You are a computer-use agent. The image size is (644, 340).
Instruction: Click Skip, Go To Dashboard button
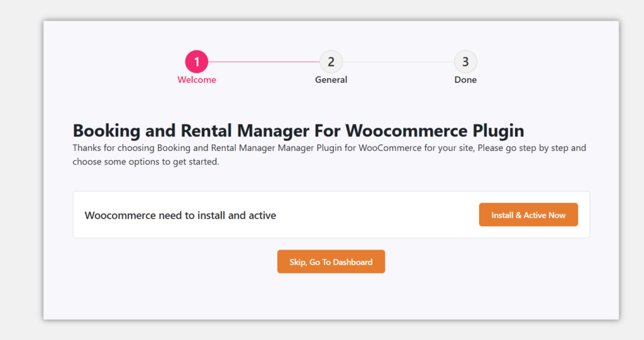click(x=331, y=261)
